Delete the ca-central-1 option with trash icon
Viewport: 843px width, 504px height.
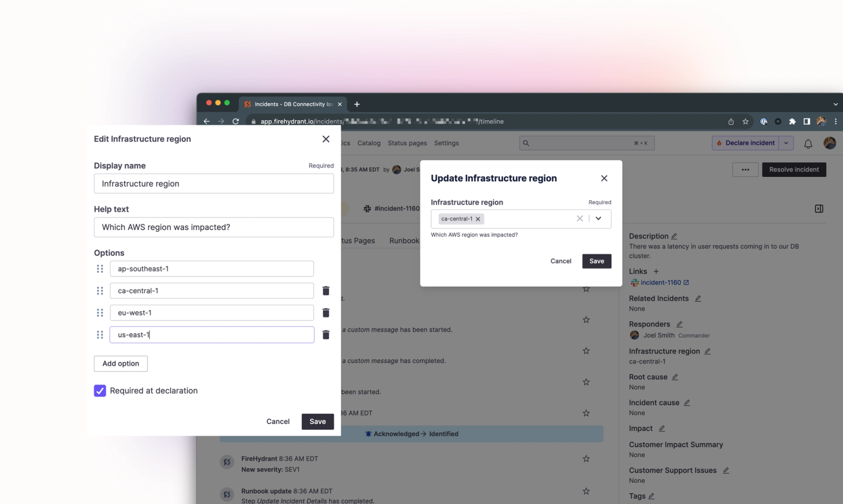point(326,291)
